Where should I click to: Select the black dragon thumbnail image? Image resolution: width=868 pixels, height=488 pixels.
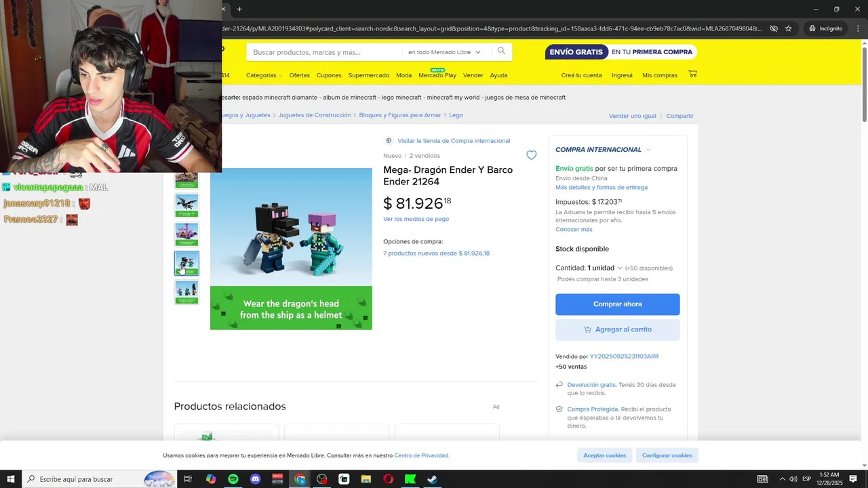(x=186, y=205)
